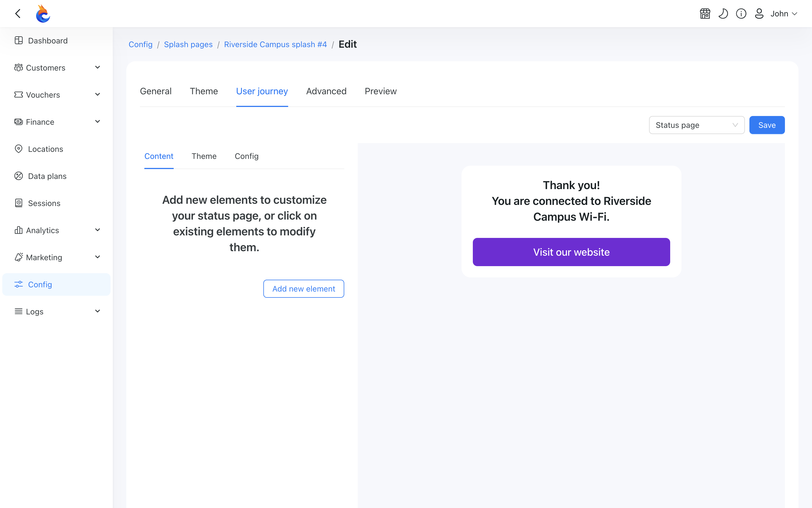Expand the Vouchers menu chevron

point(98,95)
